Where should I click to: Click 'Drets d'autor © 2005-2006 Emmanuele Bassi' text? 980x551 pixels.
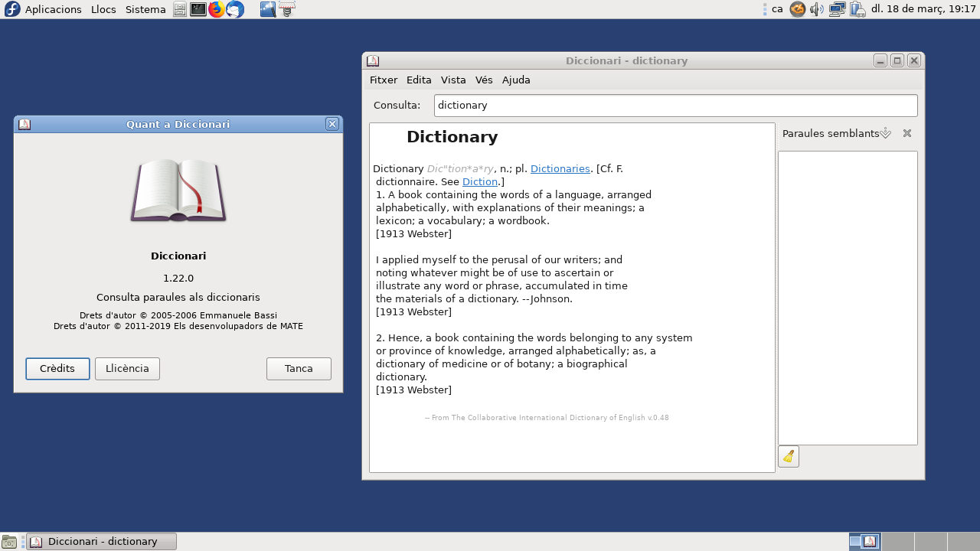point(178,315)
